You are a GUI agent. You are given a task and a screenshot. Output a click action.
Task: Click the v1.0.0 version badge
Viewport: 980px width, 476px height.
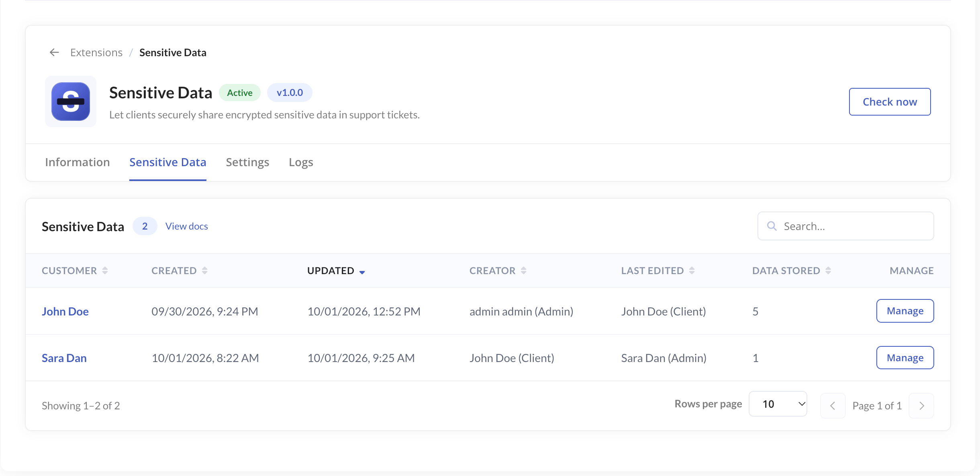(290, 93)
